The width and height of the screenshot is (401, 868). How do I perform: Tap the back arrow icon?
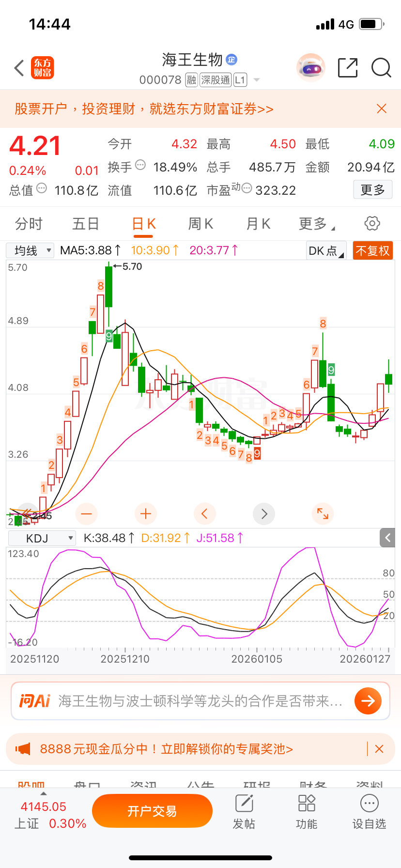[19, 68]
